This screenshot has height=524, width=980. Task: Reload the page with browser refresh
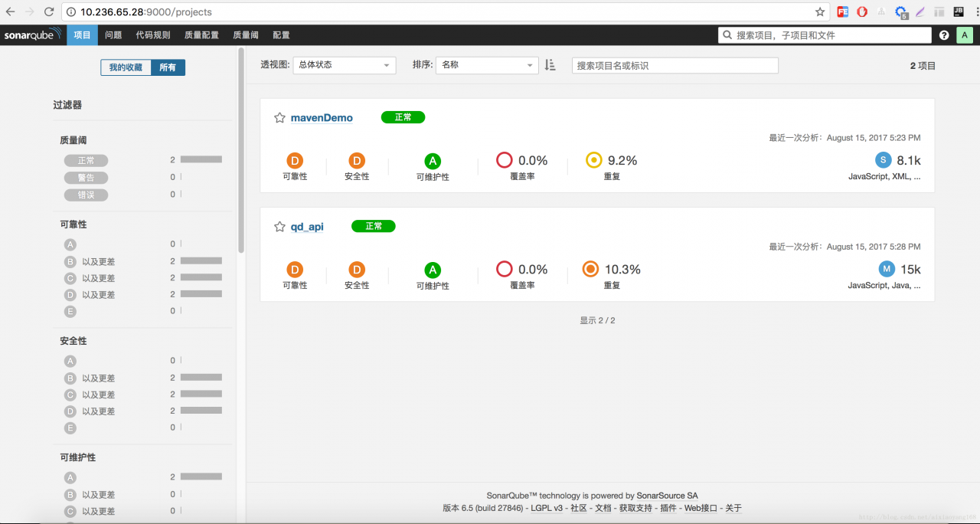[x=49, y=12]
